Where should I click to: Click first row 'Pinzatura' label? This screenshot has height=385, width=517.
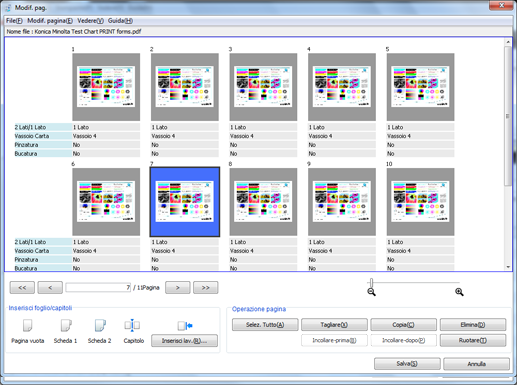[x=43, y=145]
